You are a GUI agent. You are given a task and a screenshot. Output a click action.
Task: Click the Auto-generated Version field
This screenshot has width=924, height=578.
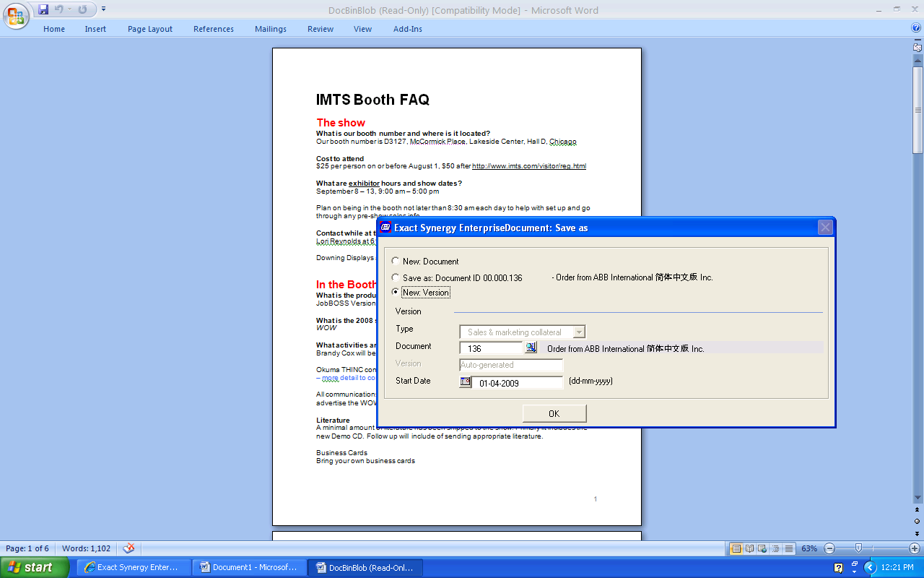(511, 365)
